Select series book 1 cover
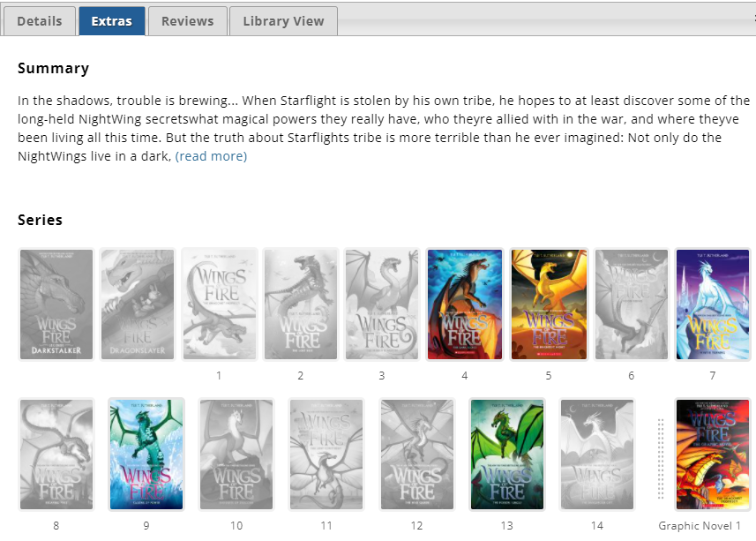Image resolution: width=756 pixels, height=541 pixels. tap(219, 304)
